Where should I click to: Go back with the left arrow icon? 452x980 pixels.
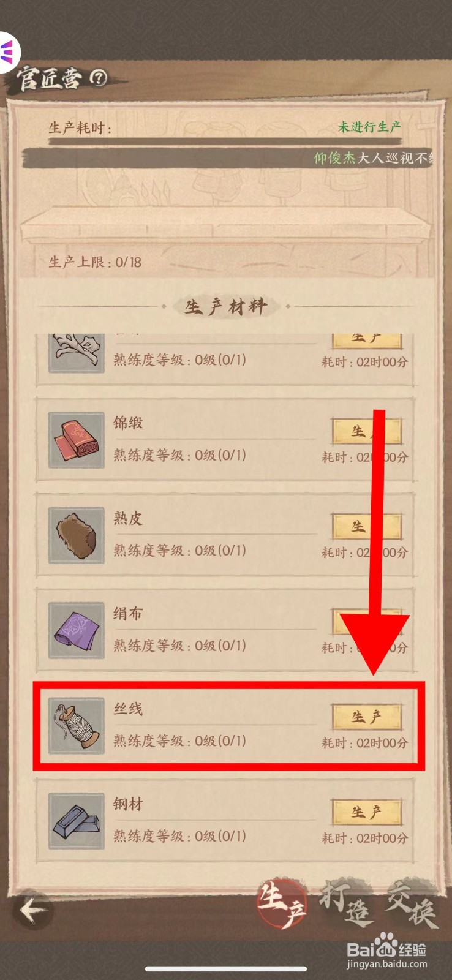(x=33, y=910)
